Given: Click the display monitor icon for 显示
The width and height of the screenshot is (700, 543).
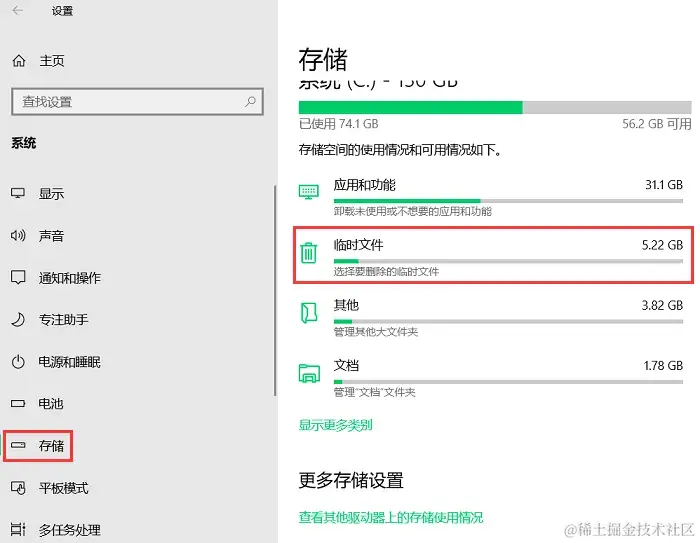Looking at the screenshot, I should 18,193.
